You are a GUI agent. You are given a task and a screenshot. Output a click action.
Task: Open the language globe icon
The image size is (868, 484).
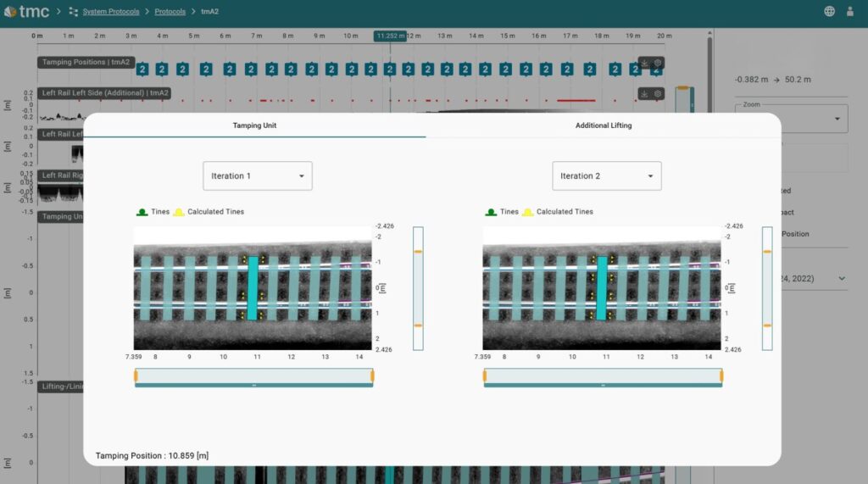(x=829, y=12)
